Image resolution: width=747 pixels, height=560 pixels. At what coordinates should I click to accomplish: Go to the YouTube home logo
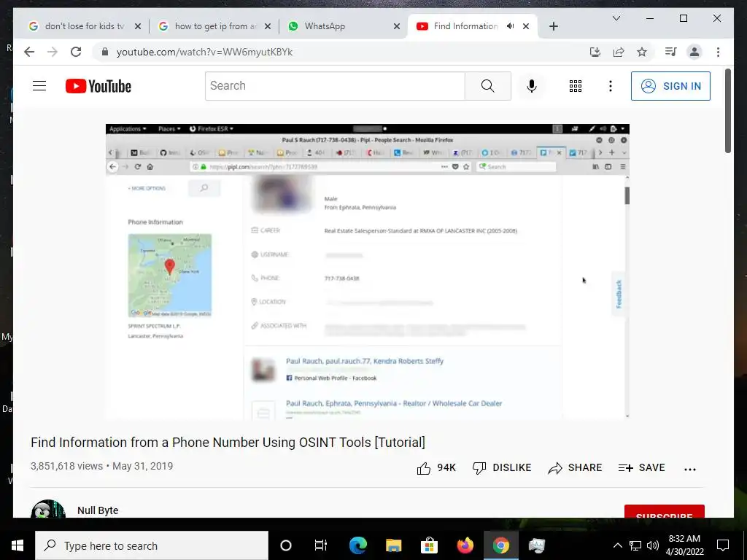(x=98, y=86)
